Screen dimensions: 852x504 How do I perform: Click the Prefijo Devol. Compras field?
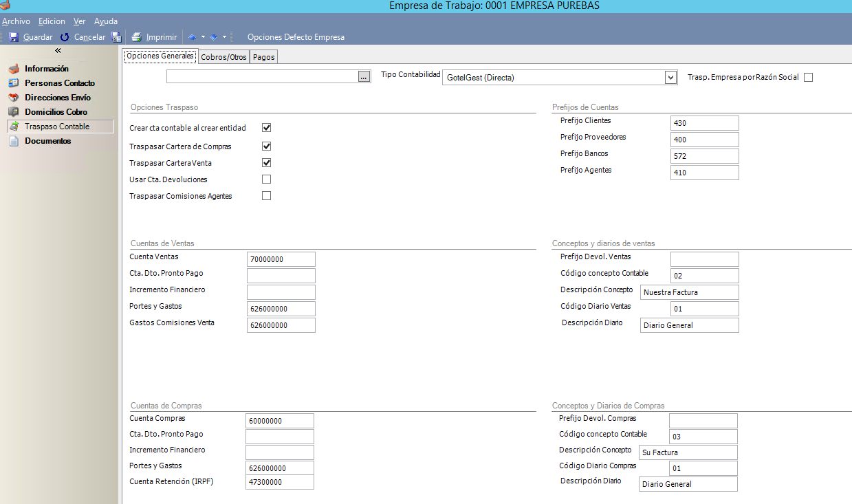(x=703, y=421)
